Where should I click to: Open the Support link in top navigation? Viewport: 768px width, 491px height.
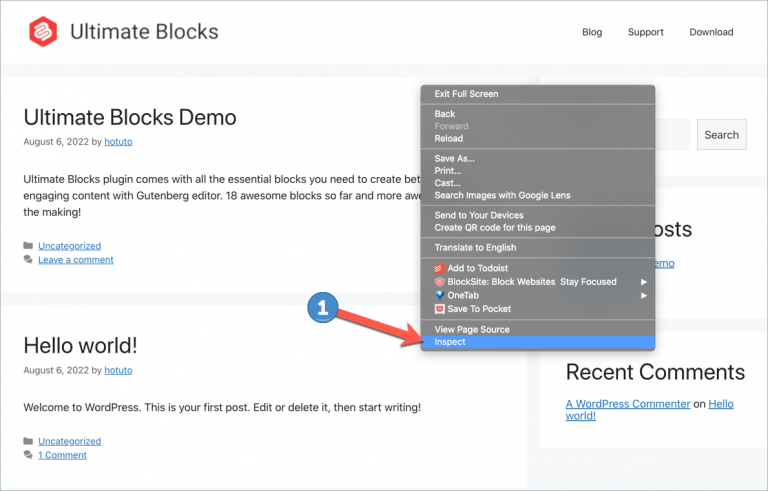click(645, 32)
